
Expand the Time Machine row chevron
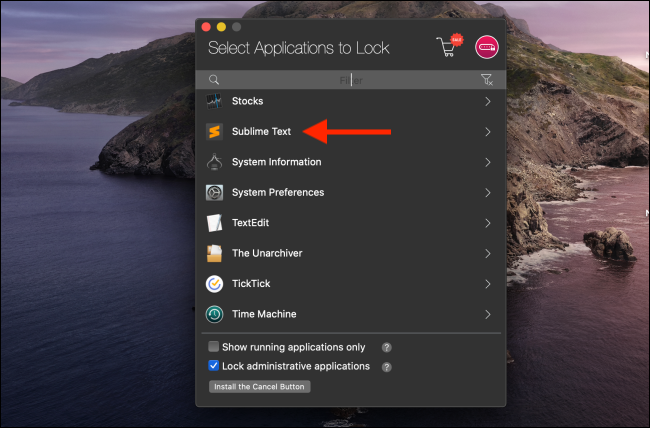click(488, 314)
